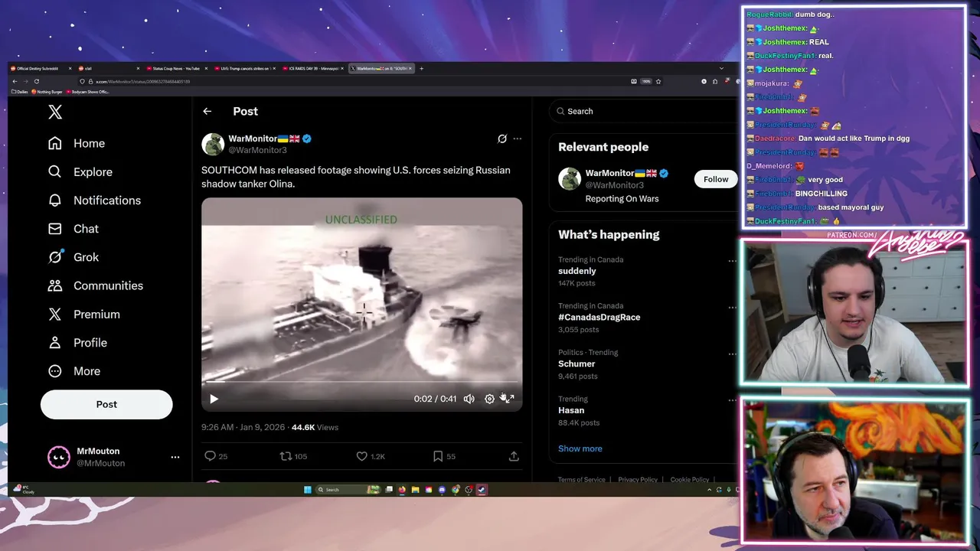Image resolution: width=980 pixels, height=551 pixels.
Task: Click Show more under trends
Action: tap(580, 448)
